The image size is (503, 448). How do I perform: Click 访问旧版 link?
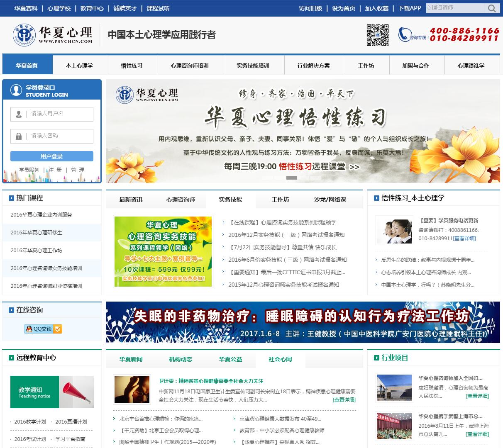coord(310,8)
